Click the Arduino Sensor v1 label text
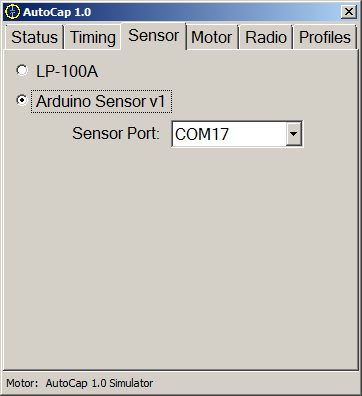This screenshot has width=362, height=396. (101, 101)
